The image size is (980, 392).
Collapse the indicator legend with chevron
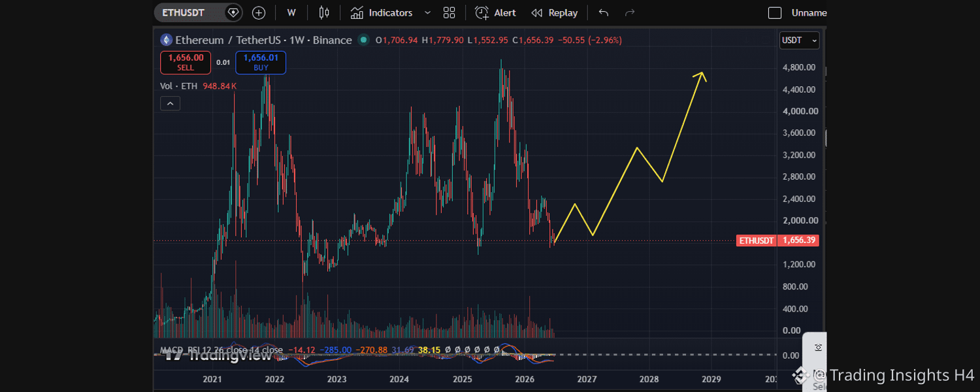[170, 103]
